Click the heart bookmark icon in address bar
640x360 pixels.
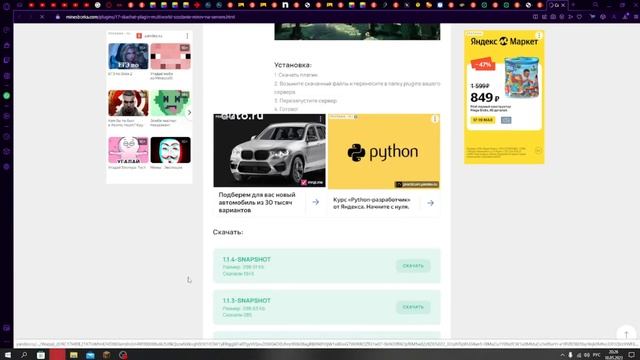[x=580, y=17]
